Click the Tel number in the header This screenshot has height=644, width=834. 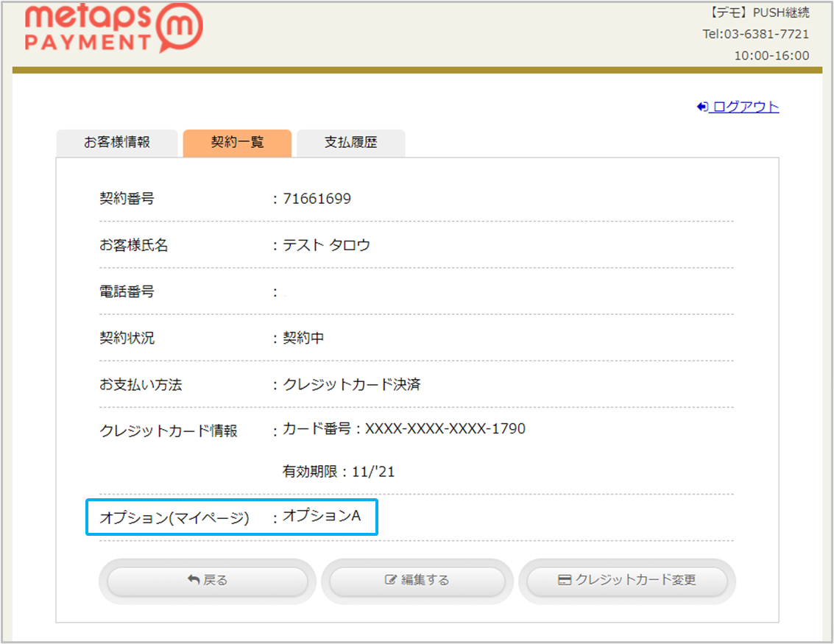pyautogui.click(x=755, y=34)
